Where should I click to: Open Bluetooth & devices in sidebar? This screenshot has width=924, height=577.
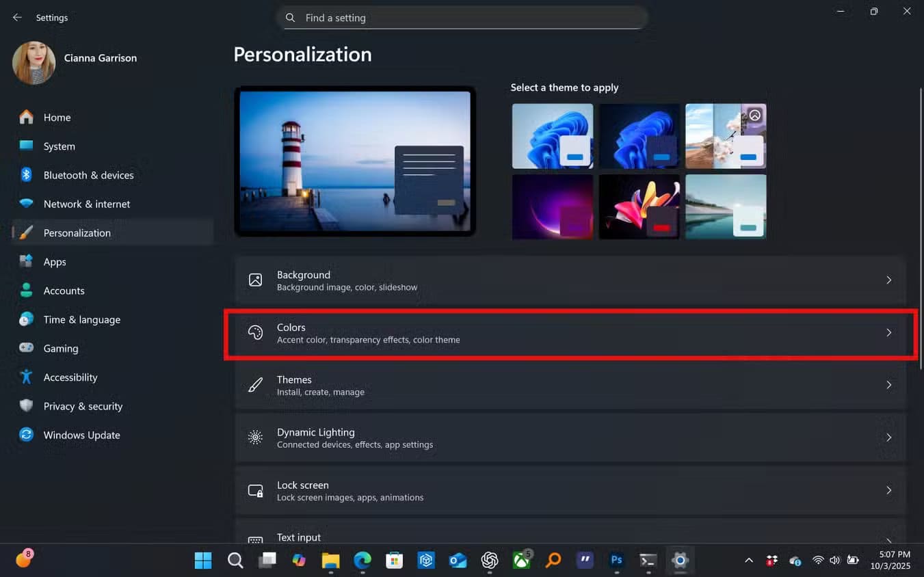tap(88, 175)
